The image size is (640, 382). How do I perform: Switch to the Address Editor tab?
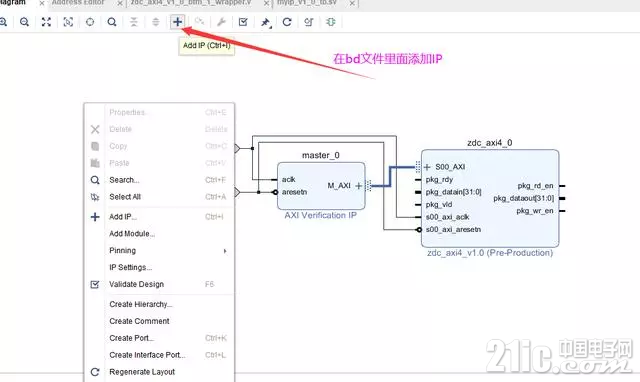(78, 3)
